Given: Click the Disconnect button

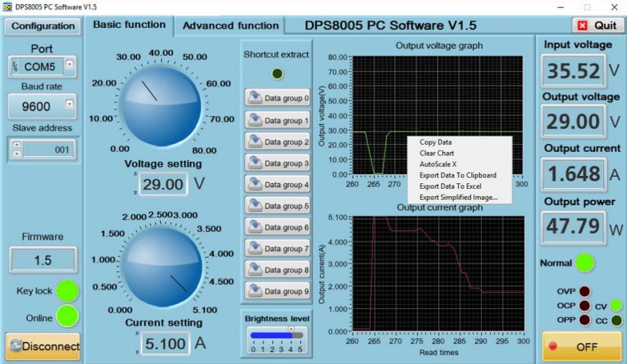Looking at the screenshot, I should click(x=43, y=346).
